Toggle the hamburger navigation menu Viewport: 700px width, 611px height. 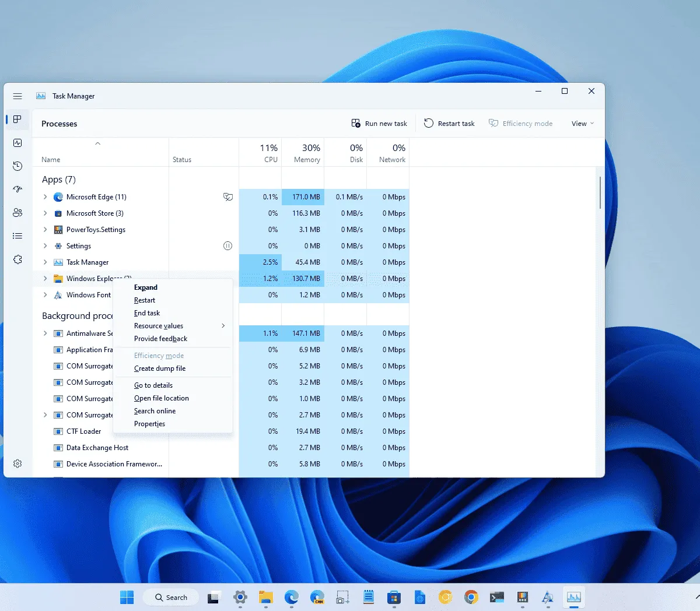(17, 96)
